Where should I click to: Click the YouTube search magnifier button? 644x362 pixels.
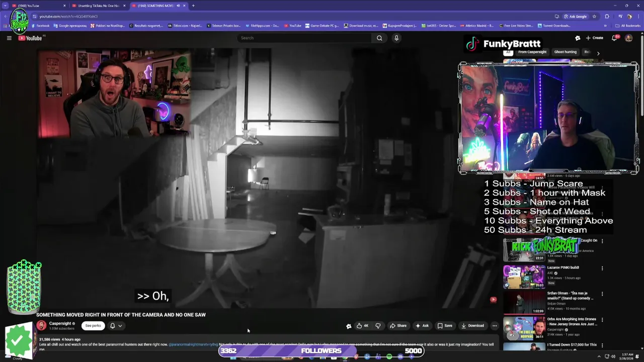379,38
